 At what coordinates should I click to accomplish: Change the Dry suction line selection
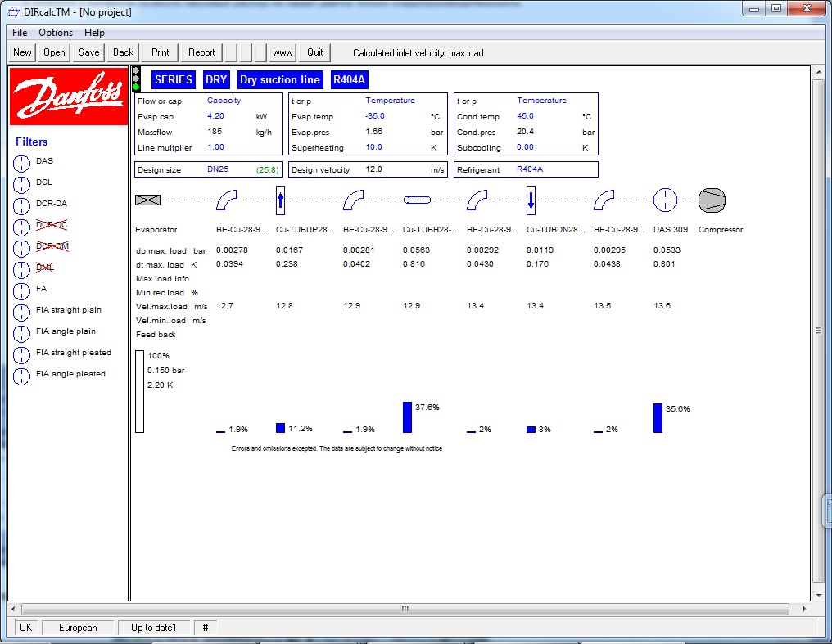pos(279,79)
